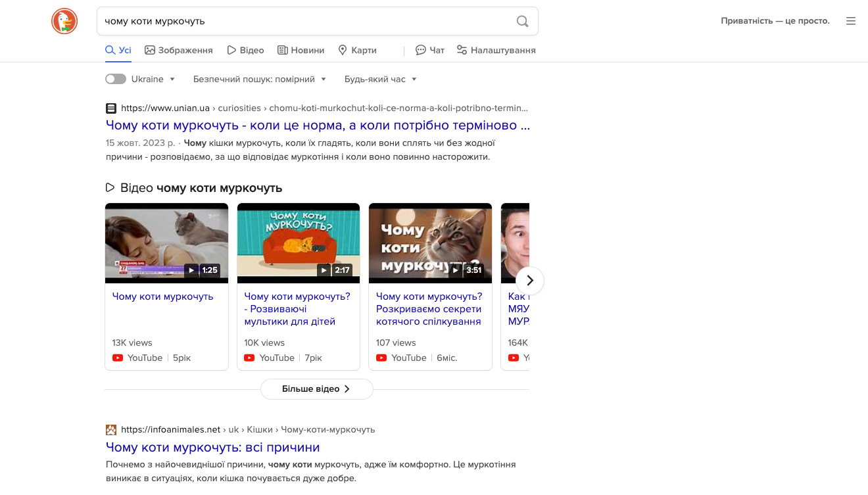Open the 1:25 video thumbnail with sleeping woman

pyautogui.click(x=166, y=243)
